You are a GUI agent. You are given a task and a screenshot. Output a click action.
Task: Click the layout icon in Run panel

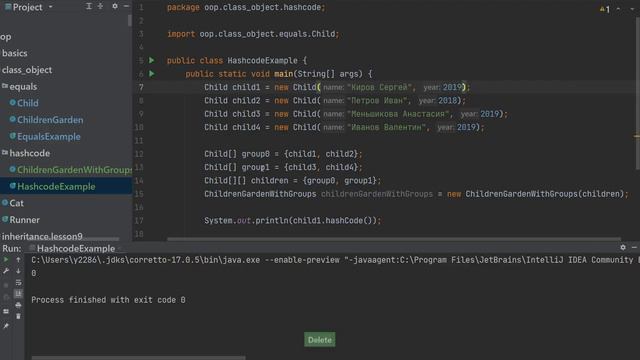coord(6,311)
